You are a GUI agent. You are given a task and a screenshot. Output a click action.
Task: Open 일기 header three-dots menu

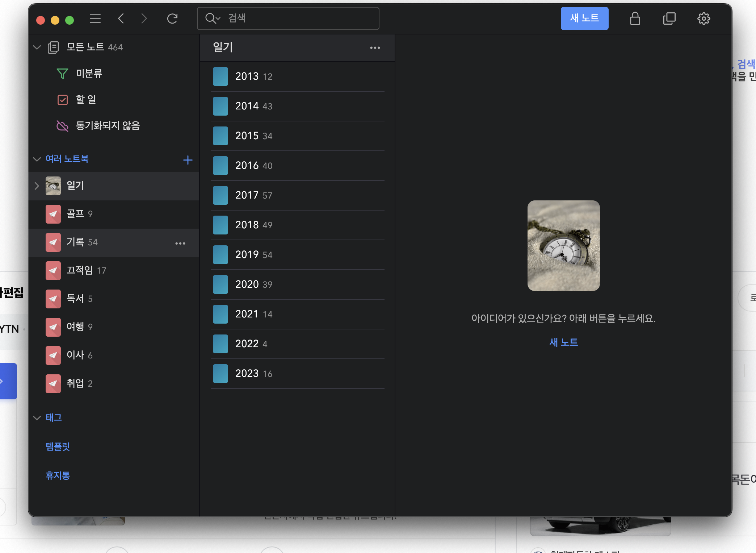click(375, 48)
